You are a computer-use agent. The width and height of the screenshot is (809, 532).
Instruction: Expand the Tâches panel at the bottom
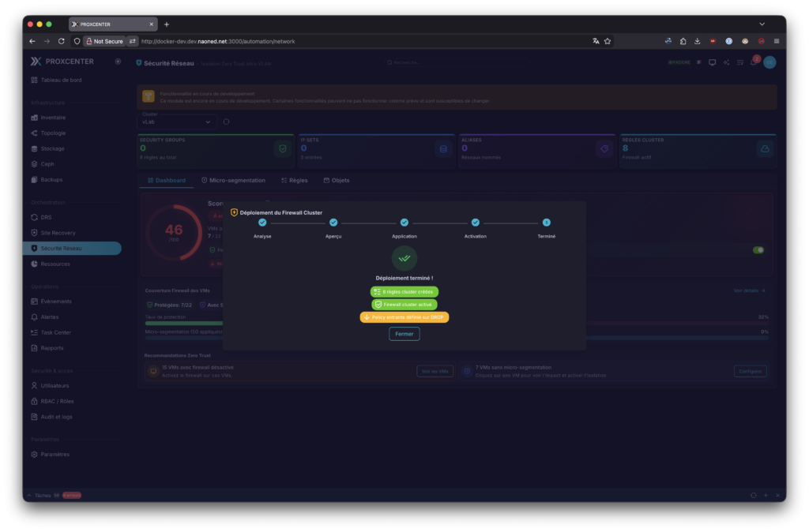(x=30, y=495)
